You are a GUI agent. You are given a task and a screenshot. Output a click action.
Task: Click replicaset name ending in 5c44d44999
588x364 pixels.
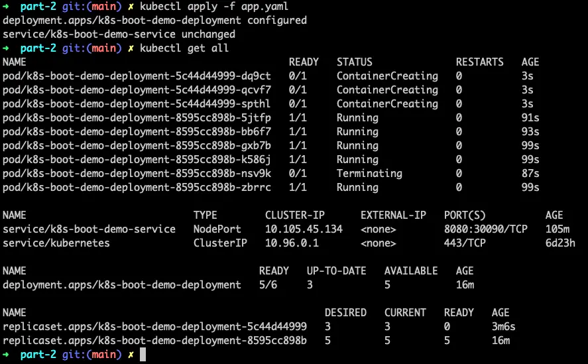pyautogui.click(x=154, y=326)
